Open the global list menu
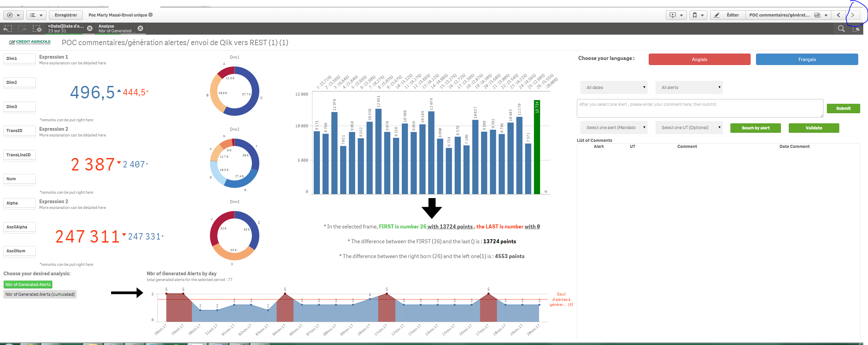The width and height of the screenshot is (868, 345). [36, 15]
